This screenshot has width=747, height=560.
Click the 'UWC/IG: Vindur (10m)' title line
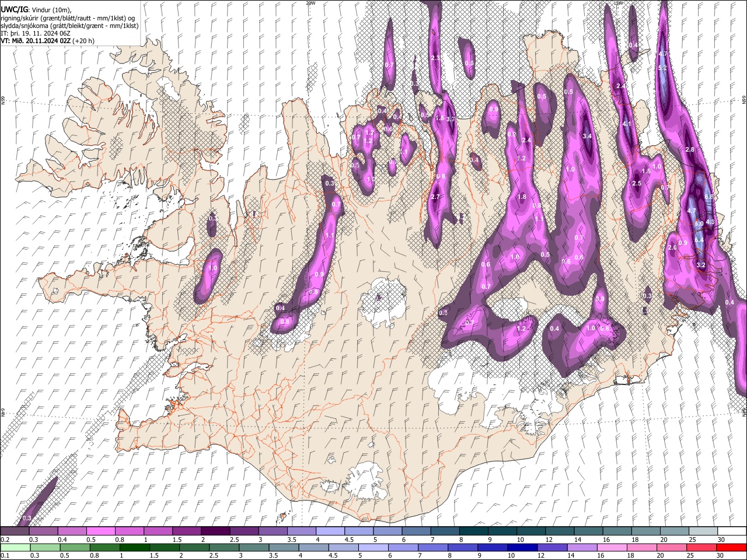pyautogui.click(x=36, y=10)
